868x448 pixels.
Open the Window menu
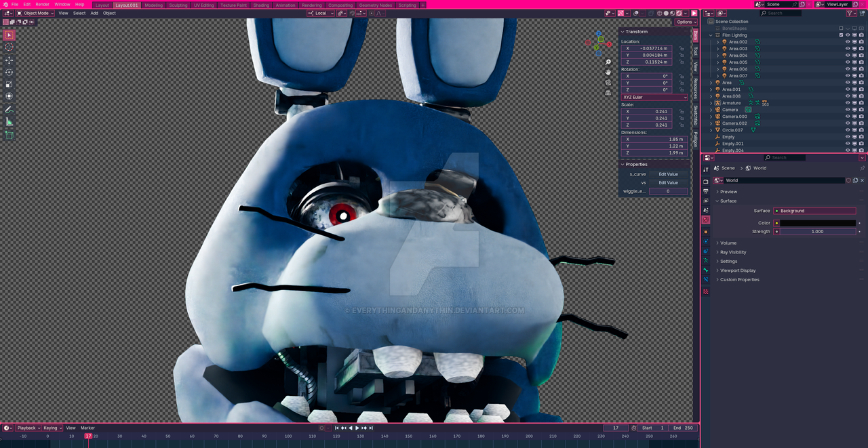coord(62,4)
